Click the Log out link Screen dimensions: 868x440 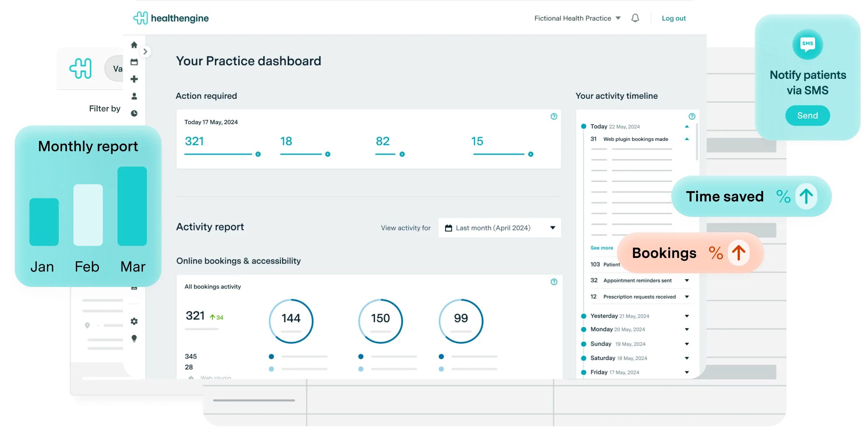(x=674, y=18)
